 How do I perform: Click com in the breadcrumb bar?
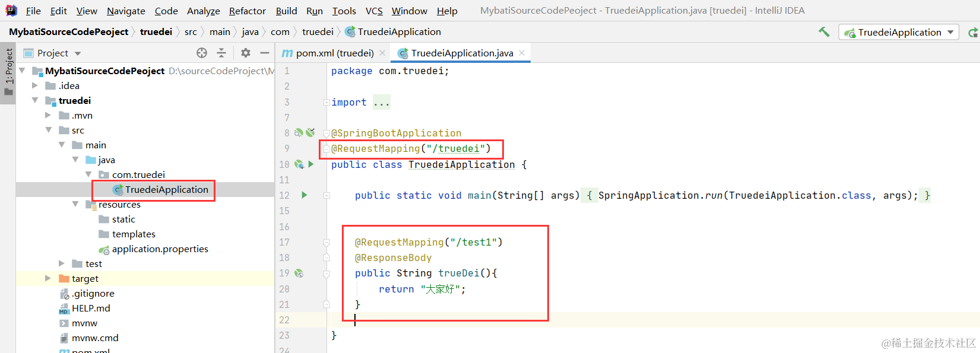coord(280,31)
